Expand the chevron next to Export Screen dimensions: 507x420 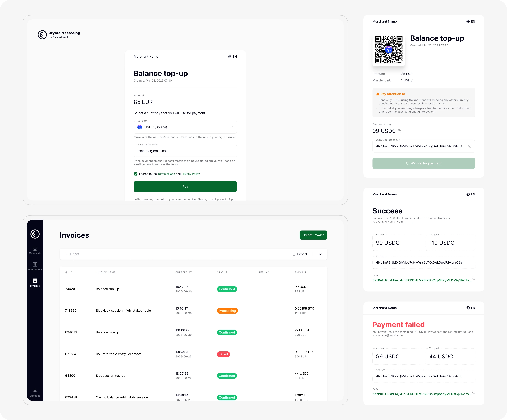click(x=320, y=254)
